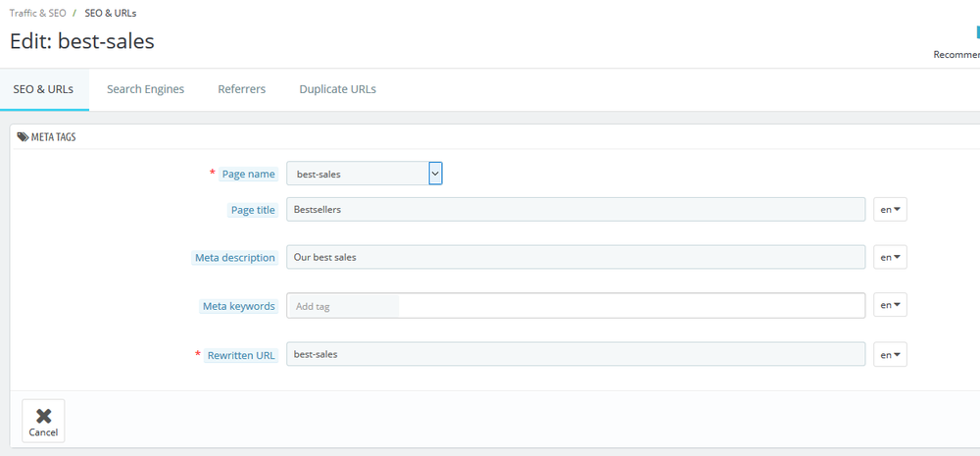
Task: Click the Page name label
Action: 248,175
